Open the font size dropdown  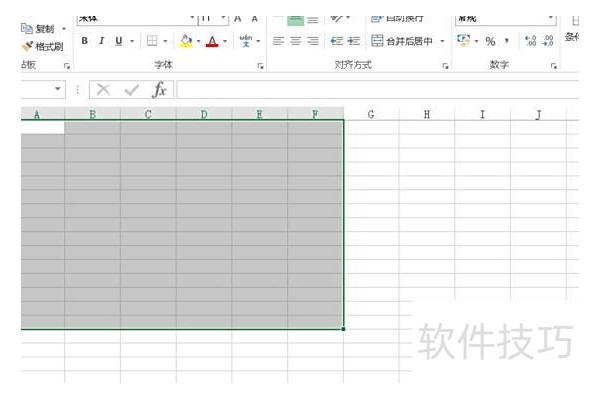tap(223, 18)
